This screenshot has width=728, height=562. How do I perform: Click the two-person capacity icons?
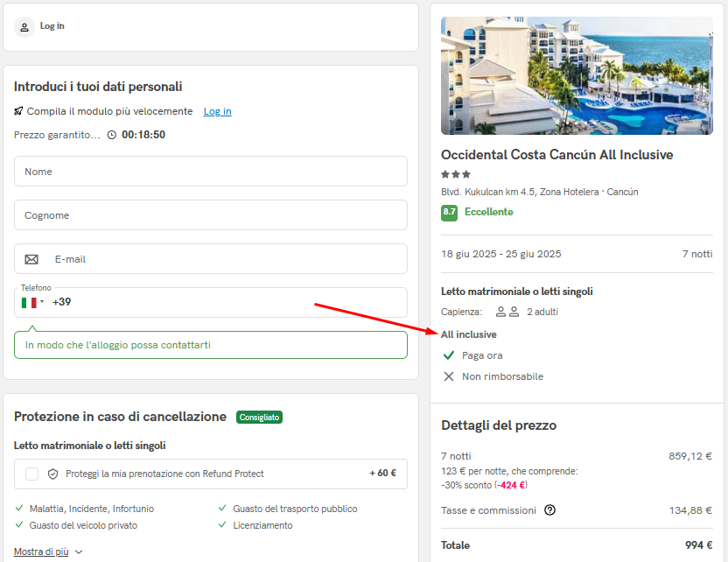[x=507, y=312]
